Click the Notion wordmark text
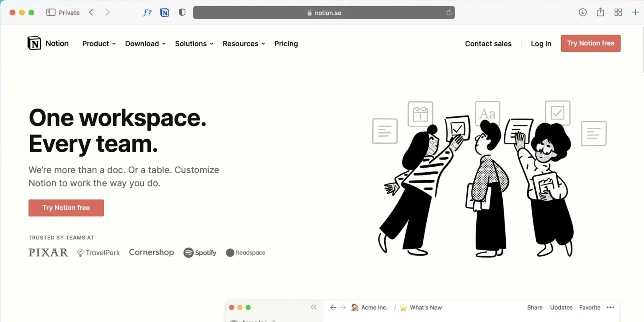Image resolution: width=644 pixels, height=322 pixels. pos(57,43)
